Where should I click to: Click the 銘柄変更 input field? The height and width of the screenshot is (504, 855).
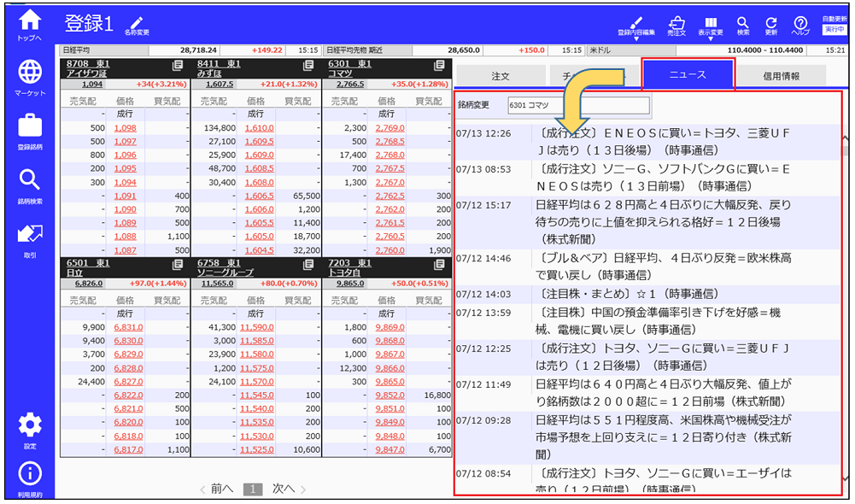pyautogui.click(x=577, y=105)
